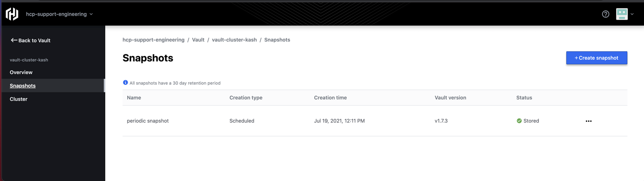Image resolution: width=644 pixels, height=181 pixels.
Task: Open hcp-support-engineering breadcrumb link
Action: point(153,40)
